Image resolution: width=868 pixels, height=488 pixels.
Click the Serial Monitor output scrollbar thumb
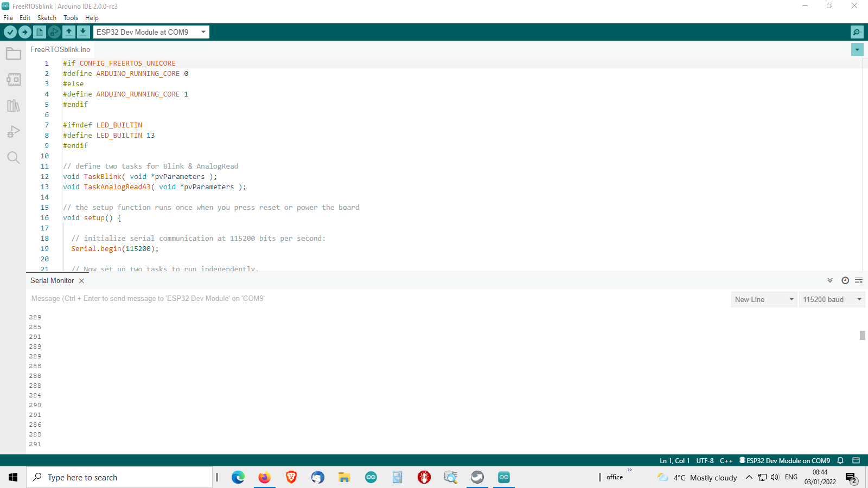pyautogui.click(x=862, y=335)
